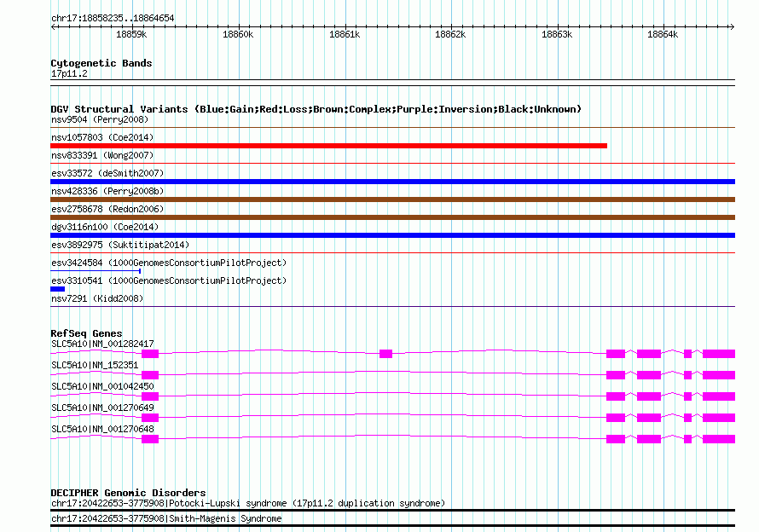Click the blue dgv3116n100 gain bar

pyautogui.click(x=392, y=235)
